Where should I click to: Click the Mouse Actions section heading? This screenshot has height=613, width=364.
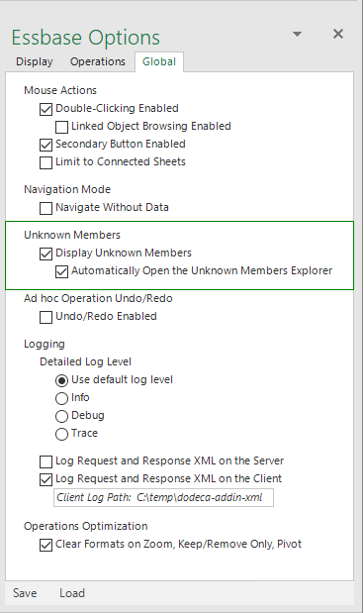60,90
